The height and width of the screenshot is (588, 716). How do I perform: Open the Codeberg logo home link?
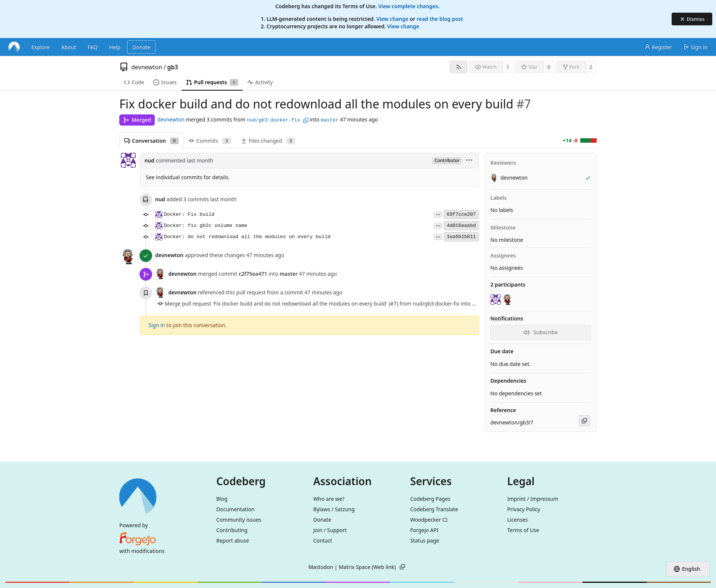coord(14,47)
